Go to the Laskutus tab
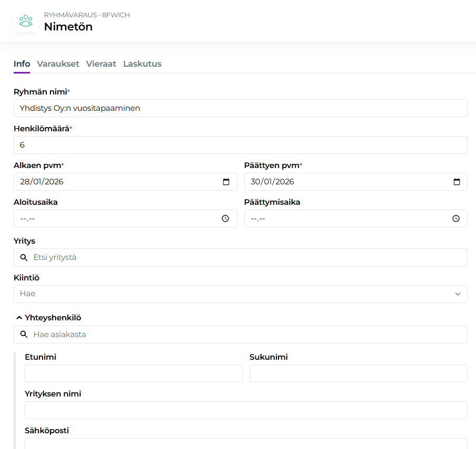The width and height of the screenshot is (476, 449). click(x=142, y=64)
